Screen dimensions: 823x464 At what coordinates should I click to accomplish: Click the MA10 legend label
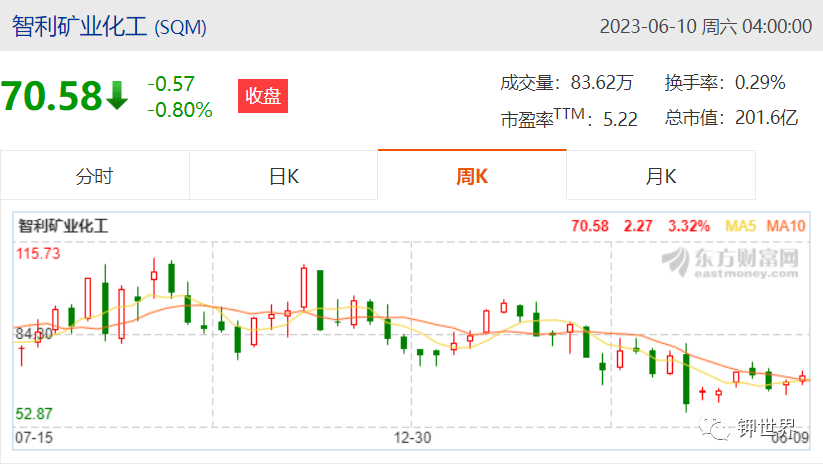coord(786,226)
